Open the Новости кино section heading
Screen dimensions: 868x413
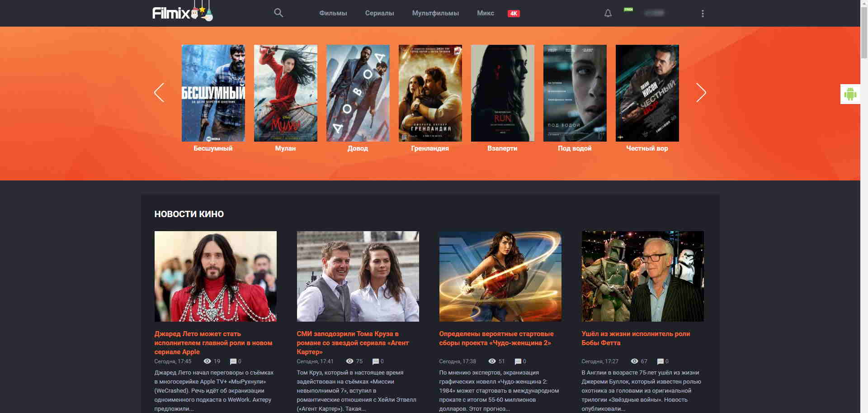tap(189, 214)
